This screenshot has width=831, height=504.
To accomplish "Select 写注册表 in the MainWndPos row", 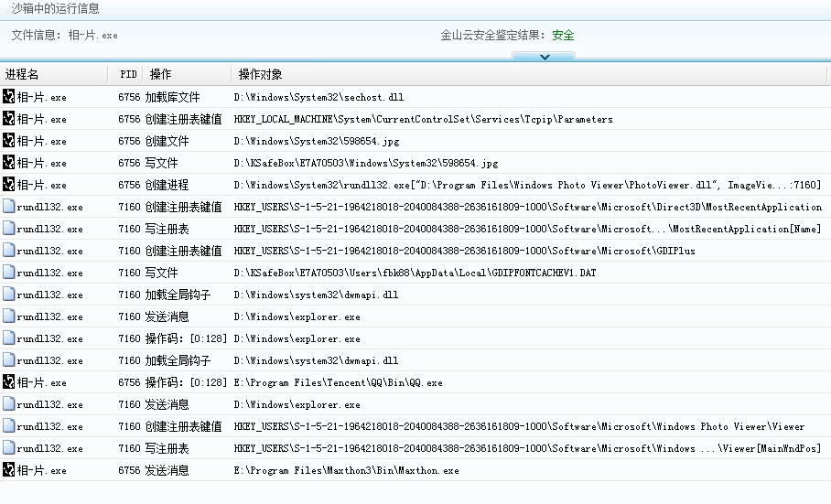I will tap(167, 449).
